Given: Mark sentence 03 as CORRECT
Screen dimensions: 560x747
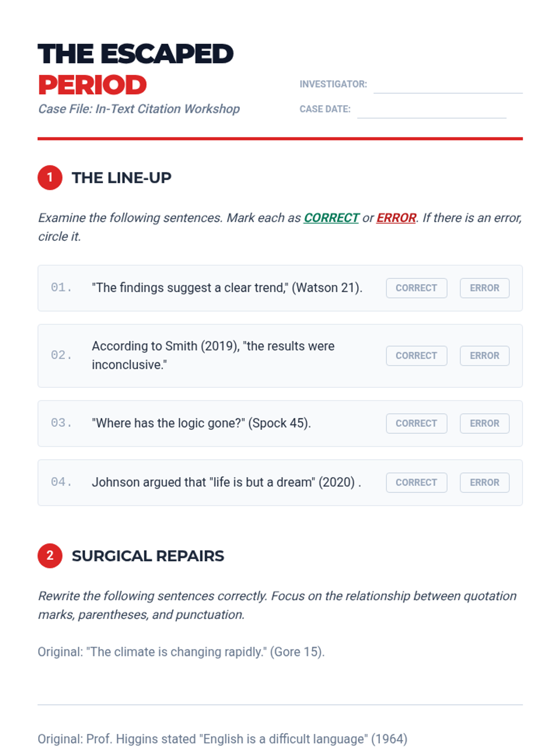Looking at the screenshot, I should tap(416, 423).
